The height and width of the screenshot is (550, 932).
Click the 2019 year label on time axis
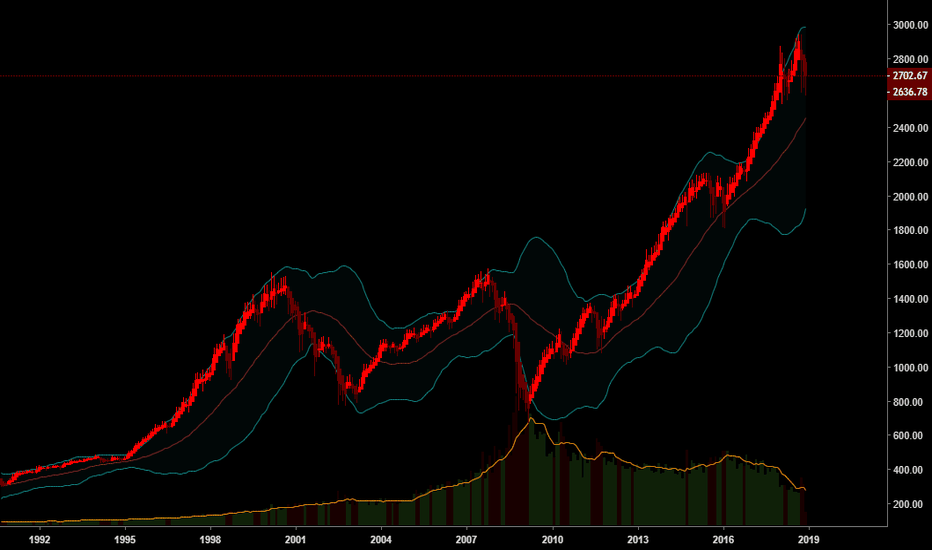pyautogui.click(x=808, y=540)
